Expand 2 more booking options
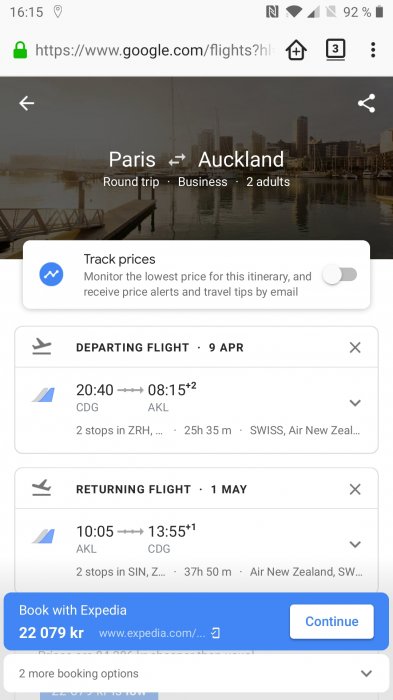Screen dimensions: 393x700 coord(196,673)
